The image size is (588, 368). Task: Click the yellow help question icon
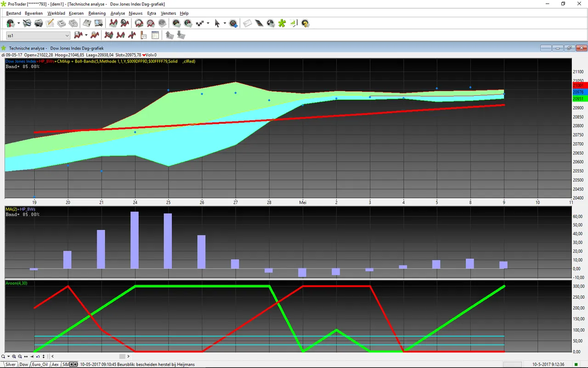click(x=305, y=23)
